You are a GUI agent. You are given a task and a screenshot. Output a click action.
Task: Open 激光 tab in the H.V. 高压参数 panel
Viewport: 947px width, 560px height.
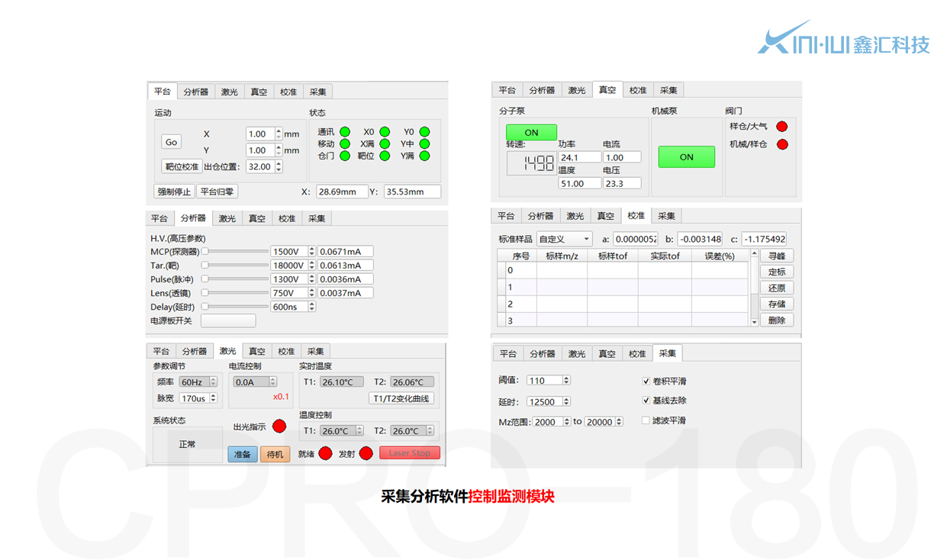click(x=227, y=218)
